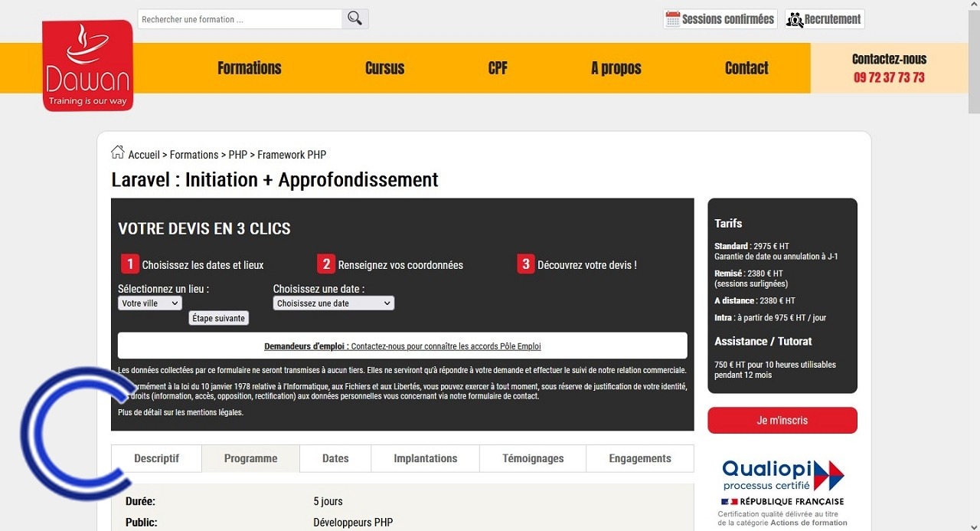The width and height of the screenshot is (980, 531).
Task: Click the Tarifs heading
Action: [x=728, y=224]
